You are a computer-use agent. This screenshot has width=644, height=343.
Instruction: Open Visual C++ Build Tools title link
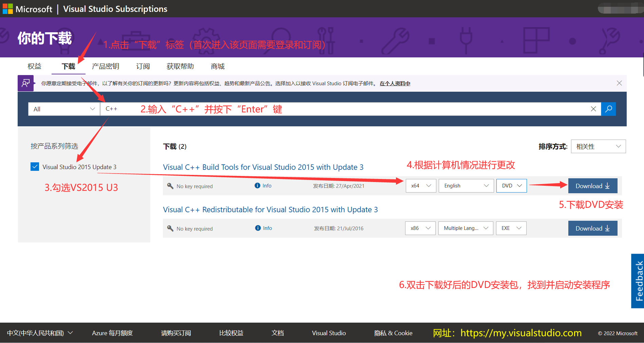pos(263,167)
